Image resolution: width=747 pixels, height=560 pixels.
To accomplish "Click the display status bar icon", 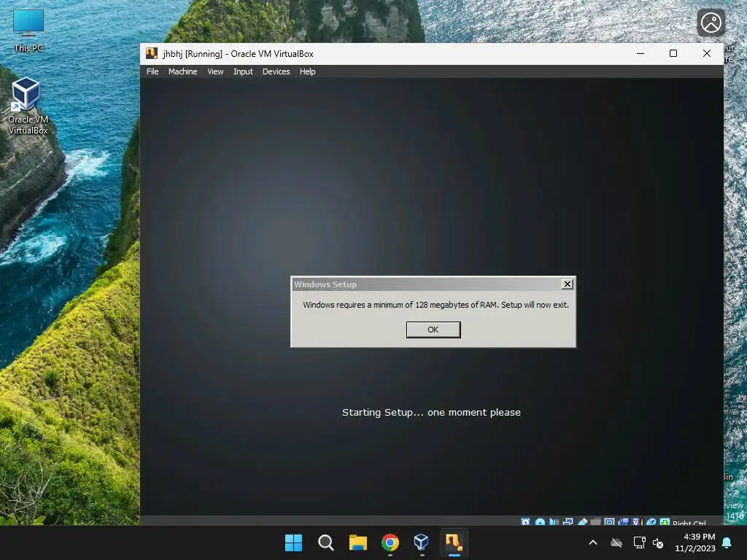I will (609, 522).
